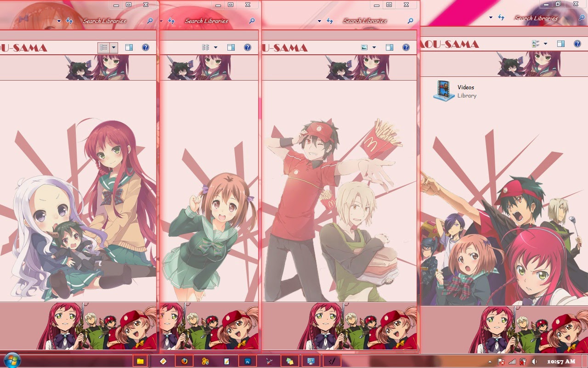
Task: Open the stacked-files taskbar icon
Action: 290,361
